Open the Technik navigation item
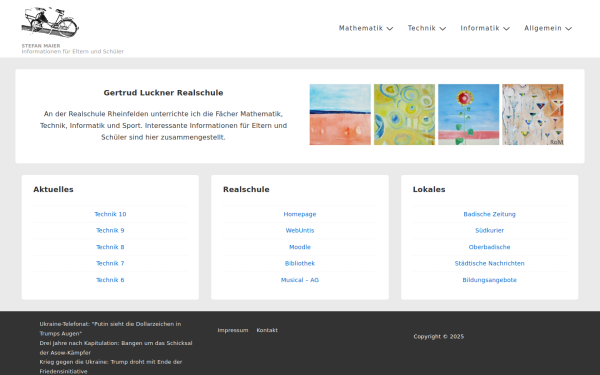 [422, 28]
